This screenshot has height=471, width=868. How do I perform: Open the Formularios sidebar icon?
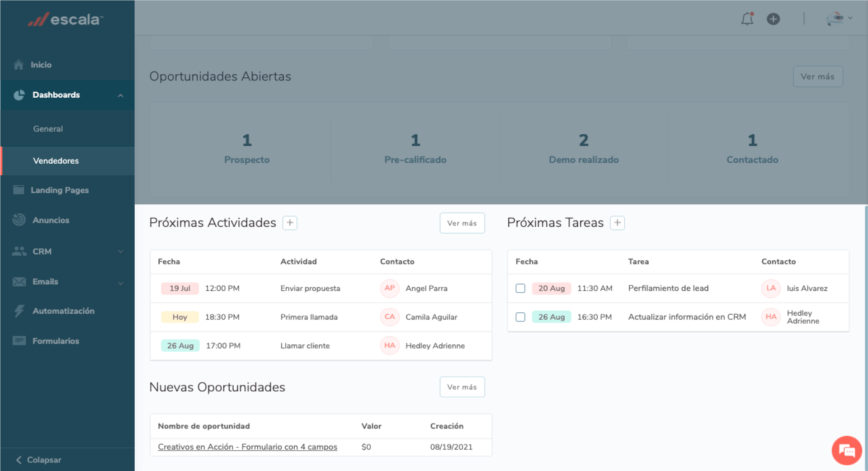pyautogui.click(x=19, y=341)
